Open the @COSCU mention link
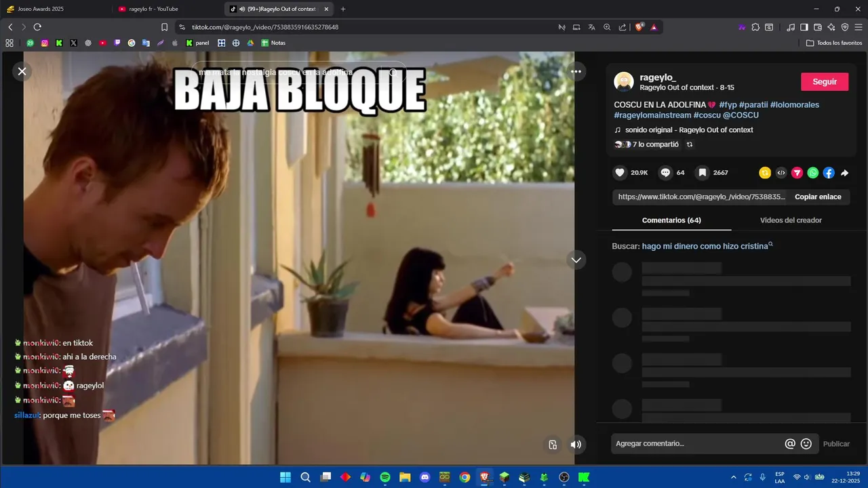 point(741,115)
